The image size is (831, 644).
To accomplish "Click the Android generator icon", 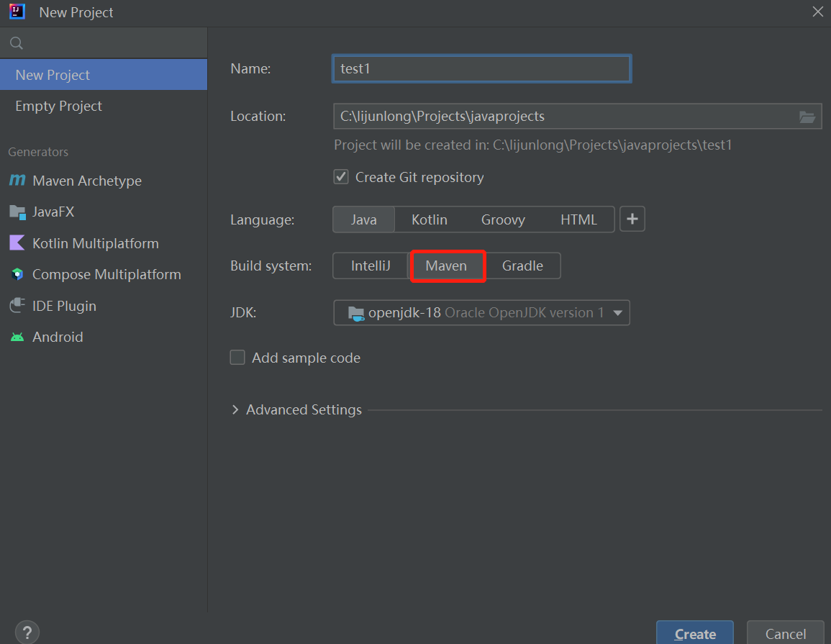I will [x=17, y=337].
